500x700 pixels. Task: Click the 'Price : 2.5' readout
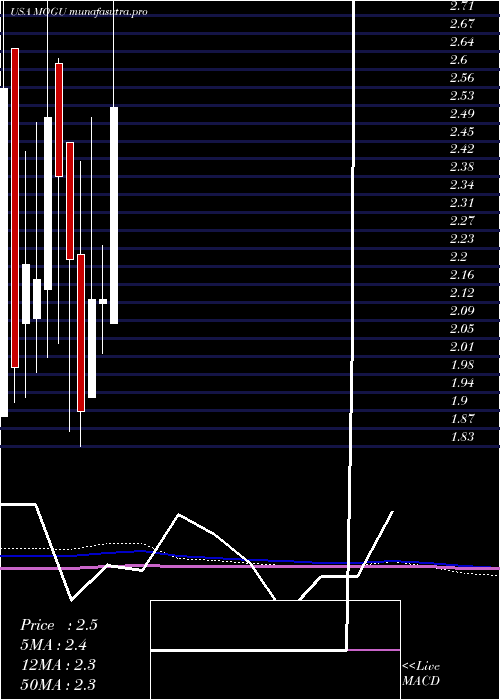[x=58, y=625]
